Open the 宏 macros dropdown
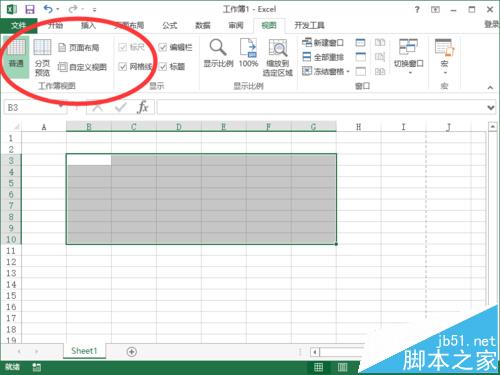Viewport: 500px width, 375px height. 444,56
